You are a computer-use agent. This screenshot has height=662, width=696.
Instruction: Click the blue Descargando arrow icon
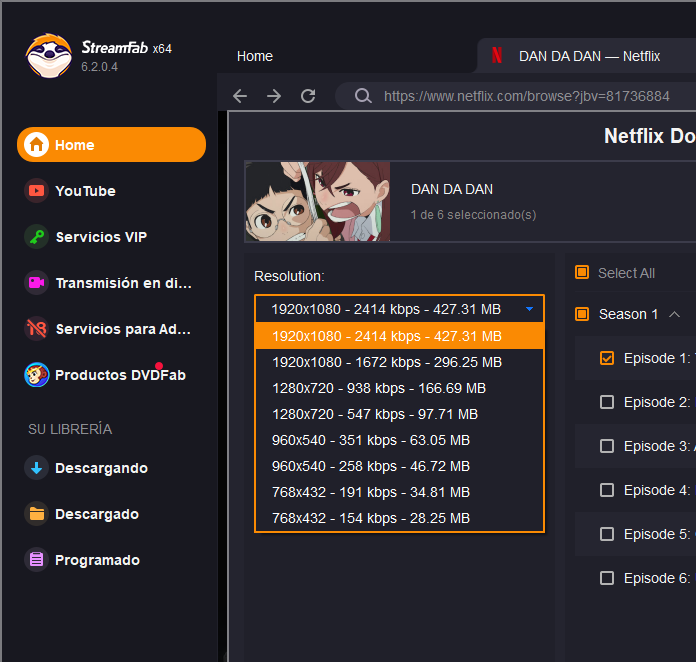pyautogui.click(x=36, y=468)
